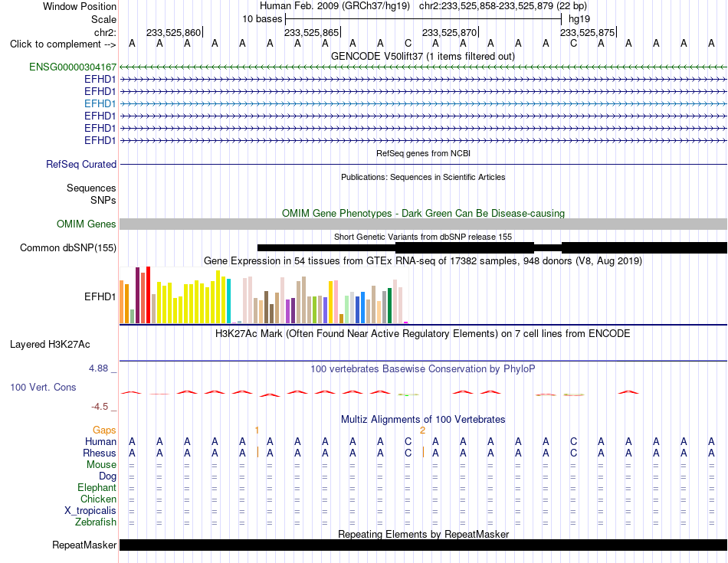
Task: Select the X_tropicalis alignment row label
Action: pyautogui.click(x=90, y=511)
